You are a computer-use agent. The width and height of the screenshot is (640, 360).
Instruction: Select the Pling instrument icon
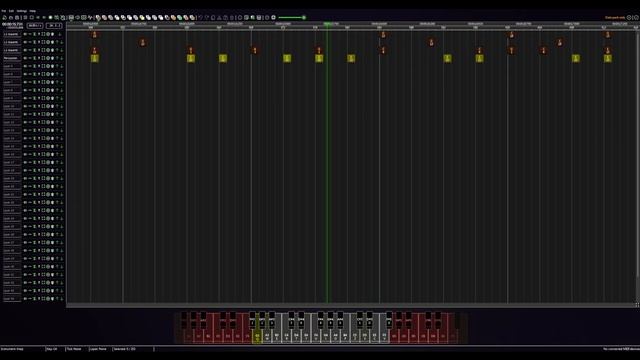(x=192, y=18)
